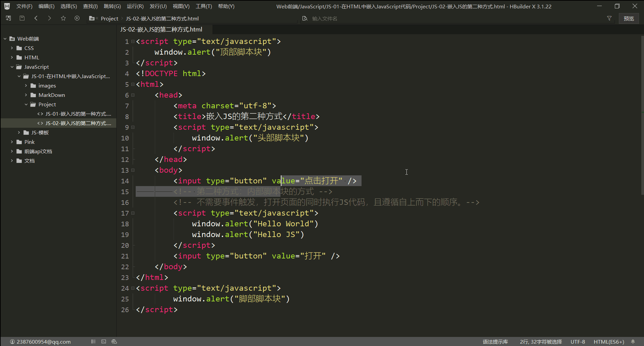Open the 工具(T) menu
The image size is (644, 346).
(x=204, y=6)
